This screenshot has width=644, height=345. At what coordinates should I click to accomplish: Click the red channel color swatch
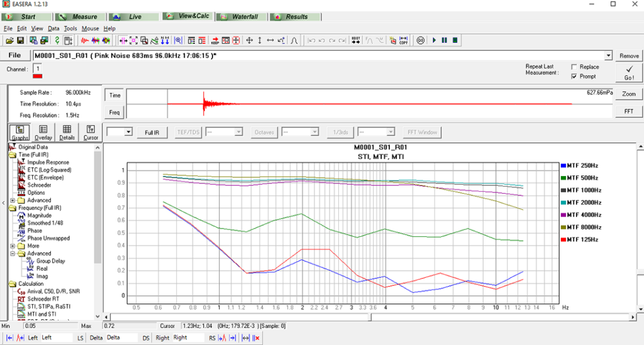pyautogui.click(x=37, y=77)
